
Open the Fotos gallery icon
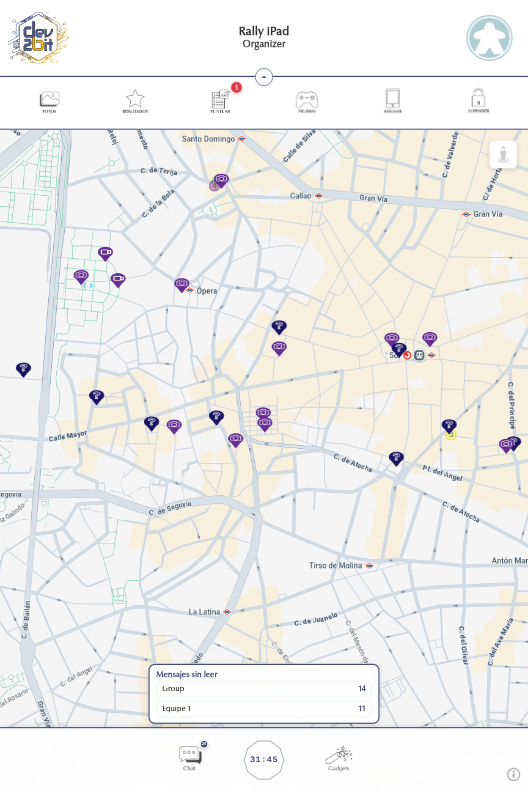coord(50,101)
